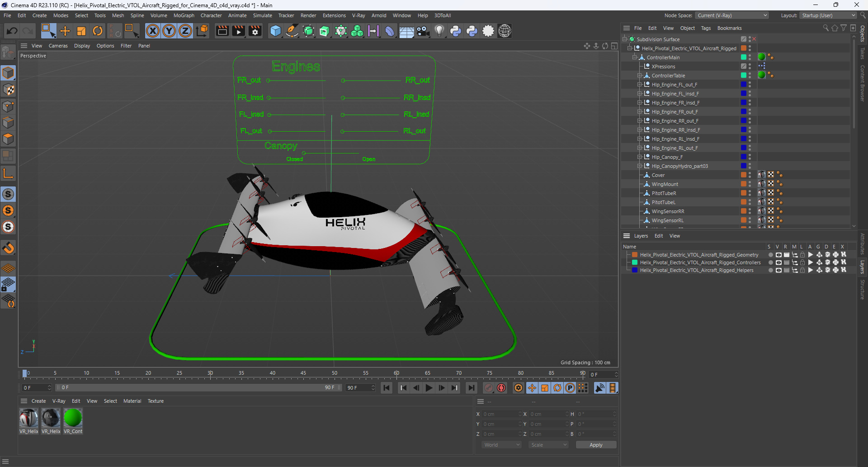
Task: Toggle X axis lock
Action: (x=153, y=31)
